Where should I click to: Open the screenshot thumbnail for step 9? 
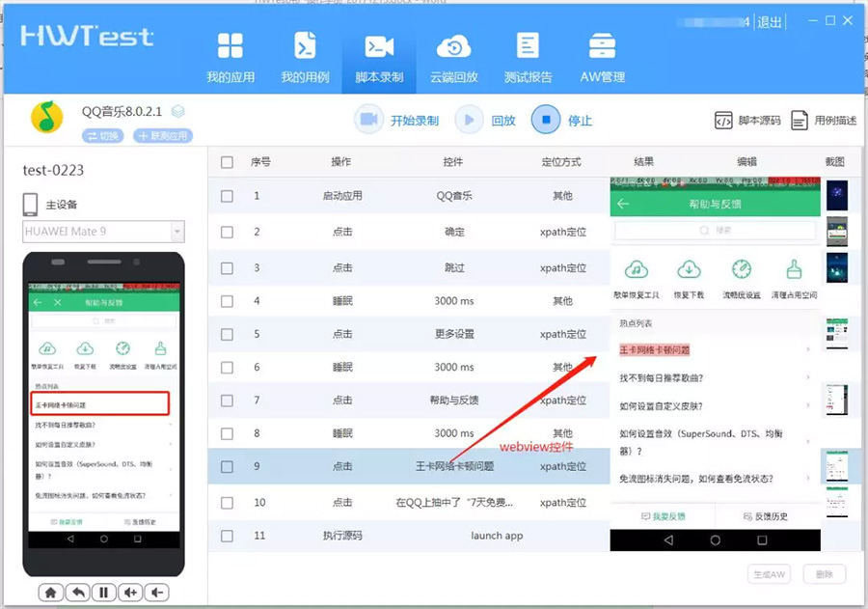[x=837, y=466]
